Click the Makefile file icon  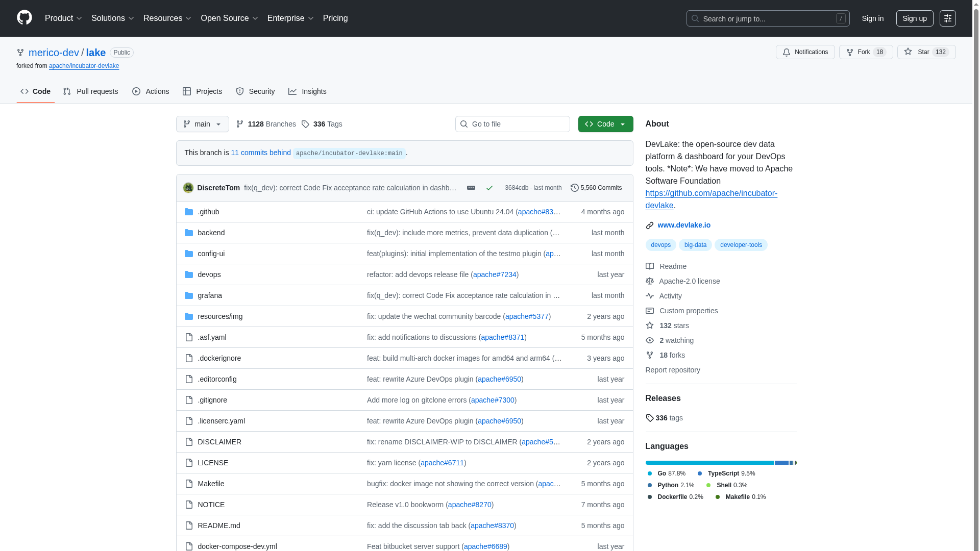(189, 484)
